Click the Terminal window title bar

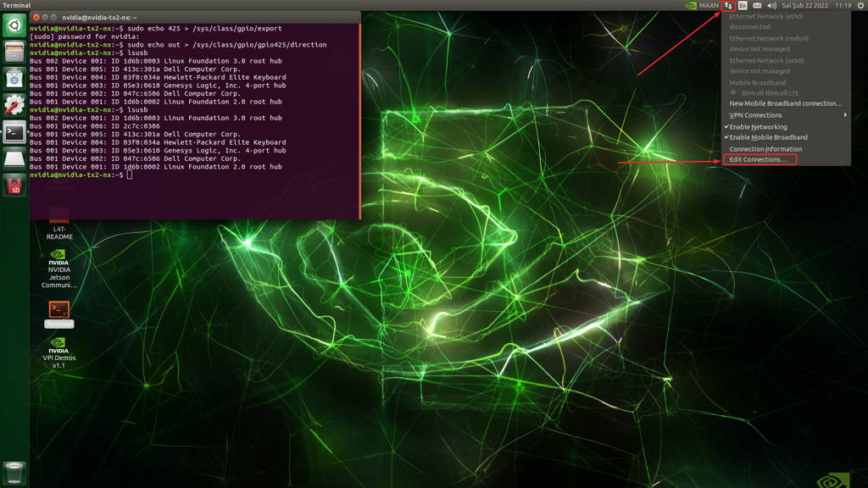pos(195,17)
